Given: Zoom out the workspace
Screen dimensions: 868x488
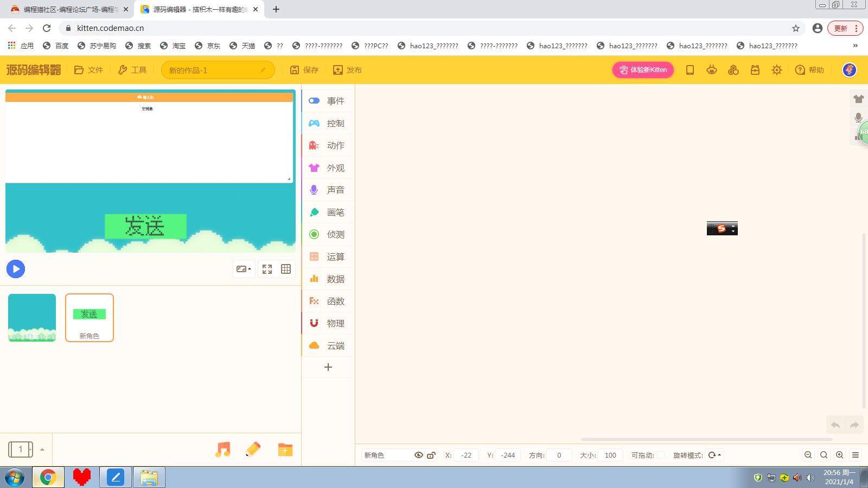Looking at the screenshot, I should tap(808, 455).
